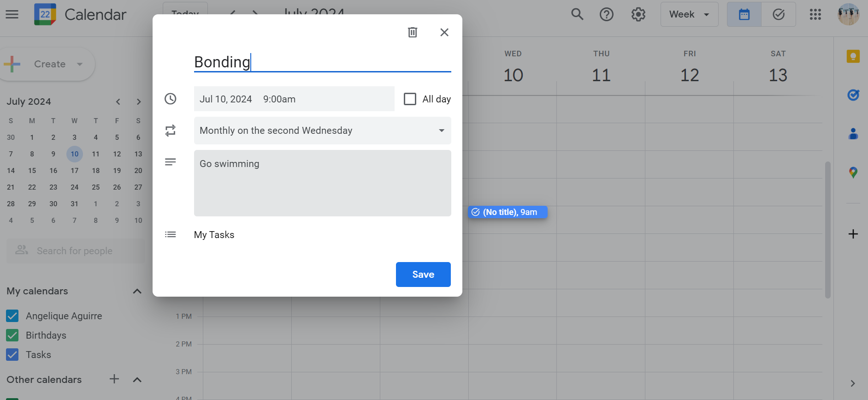This screenshot has width=868, height=400.
Task: Switch to the Calendar view tab
Action: [744, 14]
